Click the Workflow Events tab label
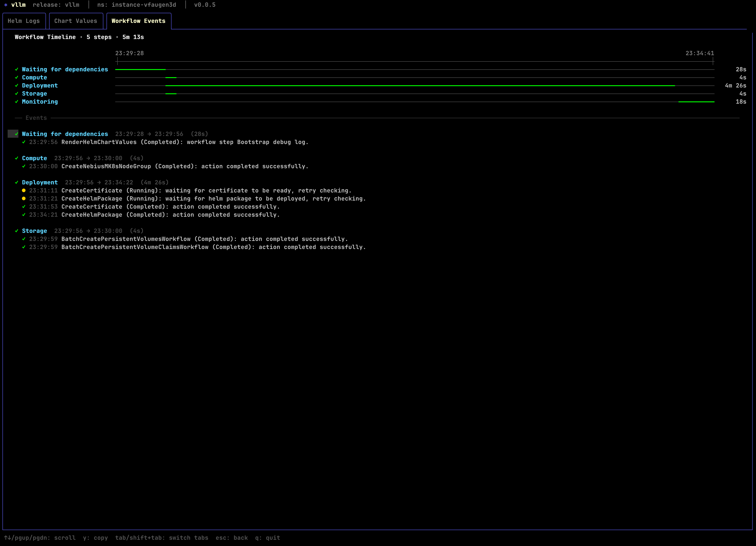Viewport: 756px width, 546px height. pyautogui.click(x=138, y=21)
